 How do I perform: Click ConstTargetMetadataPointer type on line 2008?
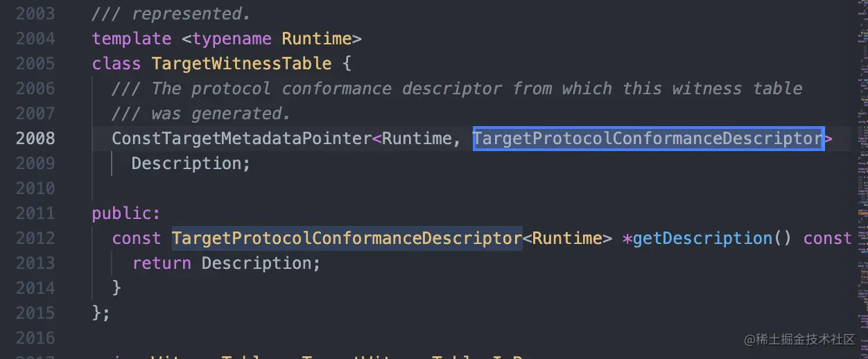tap(241, 139)
